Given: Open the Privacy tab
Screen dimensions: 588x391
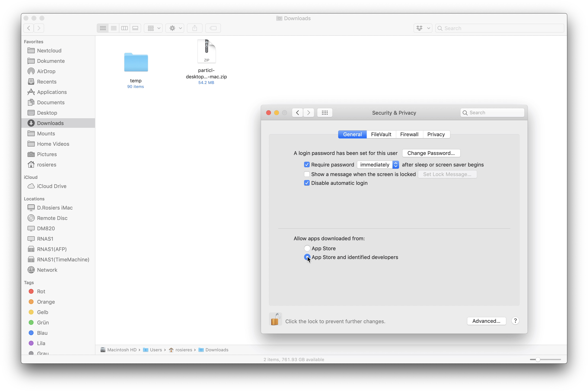Looking at the screenshot, I should [436, 134].
